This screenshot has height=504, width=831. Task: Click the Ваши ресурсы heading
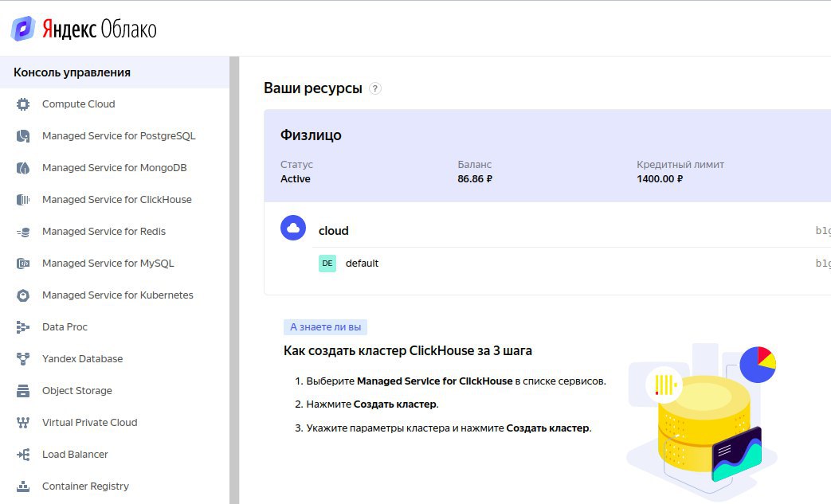[312, 88]
